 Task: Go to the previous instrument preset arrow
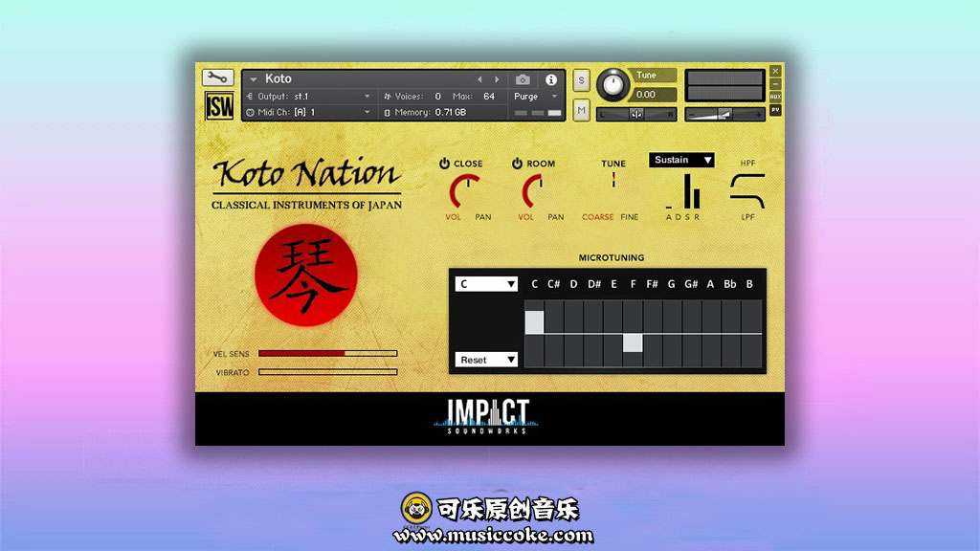point(480,79)
